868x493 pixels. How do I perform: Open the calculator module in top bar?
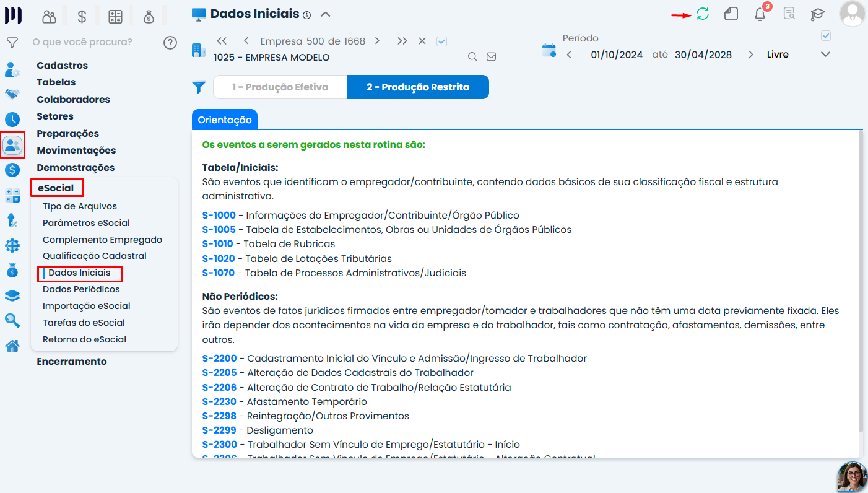coord(115,17)
